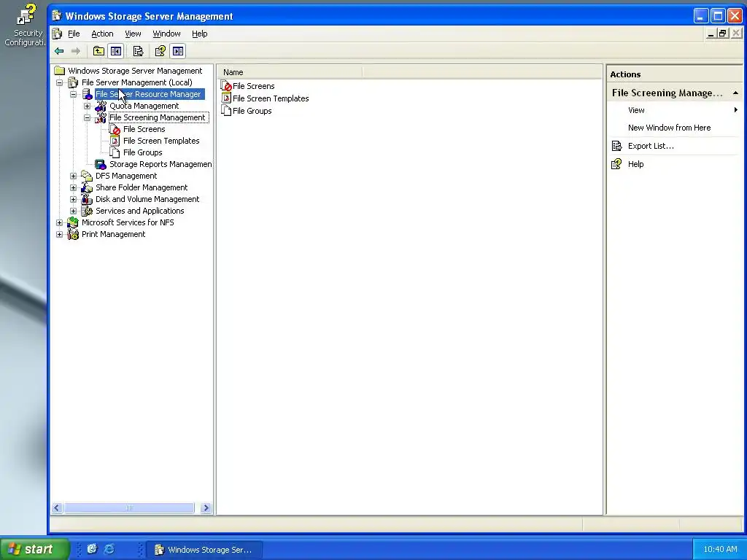This screenshot has height=560, width=747.
Task: Open the Window menu
Action: (x=166, y=34)
